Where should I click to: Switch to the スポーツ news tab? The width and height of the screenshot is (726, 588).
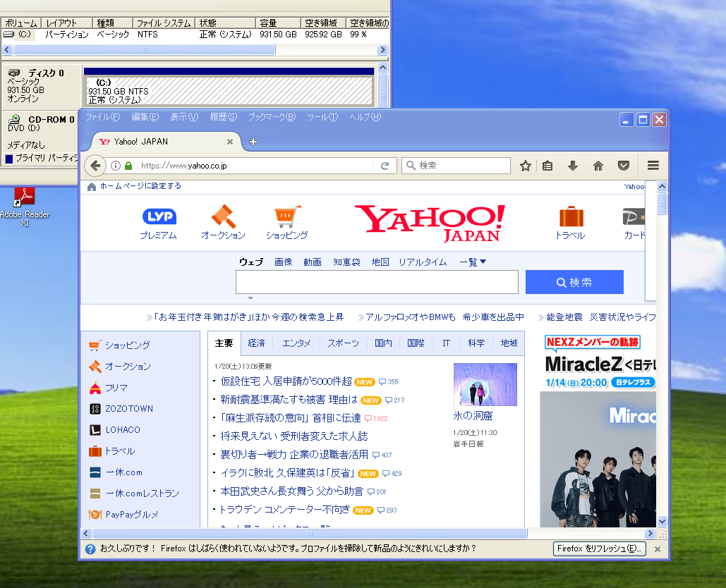[x=343, y=343]
